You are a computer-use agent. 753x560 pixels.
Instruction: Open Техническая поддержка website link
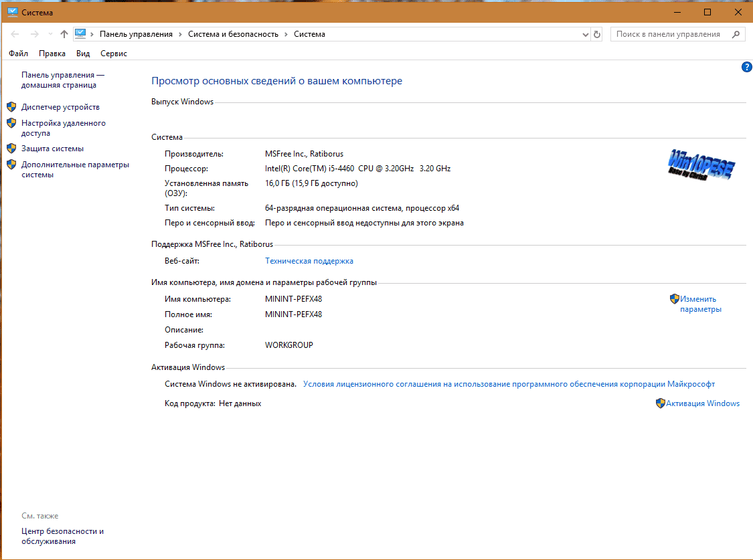coord(309,261)
